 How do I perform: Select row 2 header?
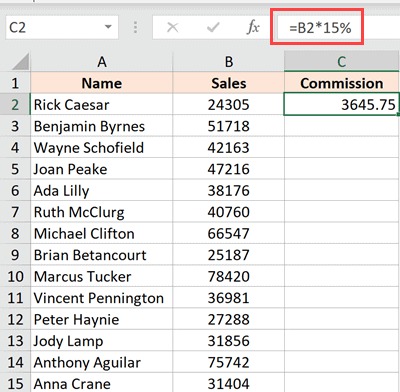[x=15, y=105]
